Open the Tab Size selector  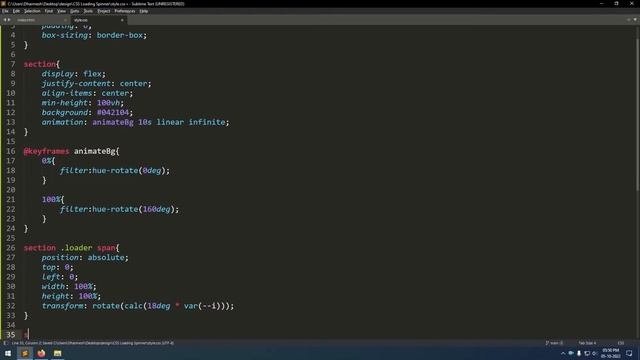[587, 343]
